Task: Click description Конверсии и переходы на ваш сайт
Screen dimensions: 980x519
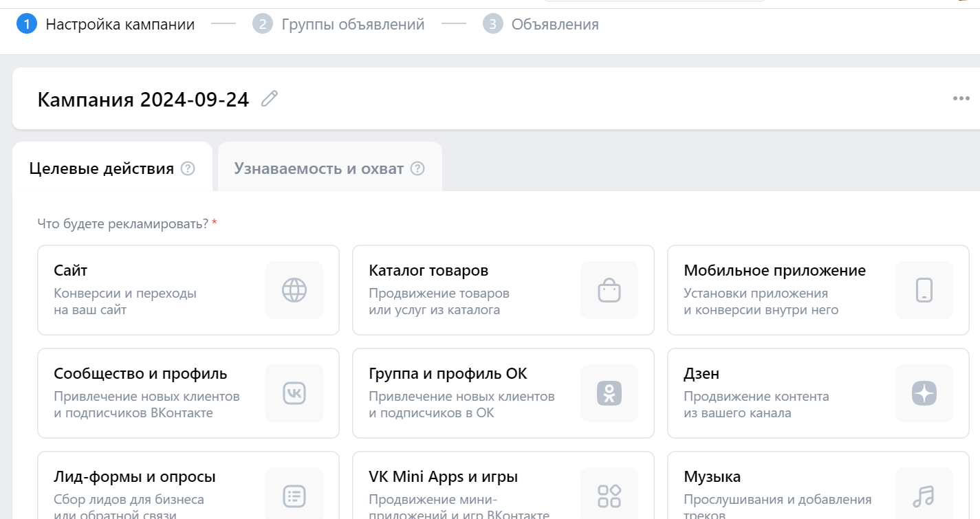Action: 125,302
